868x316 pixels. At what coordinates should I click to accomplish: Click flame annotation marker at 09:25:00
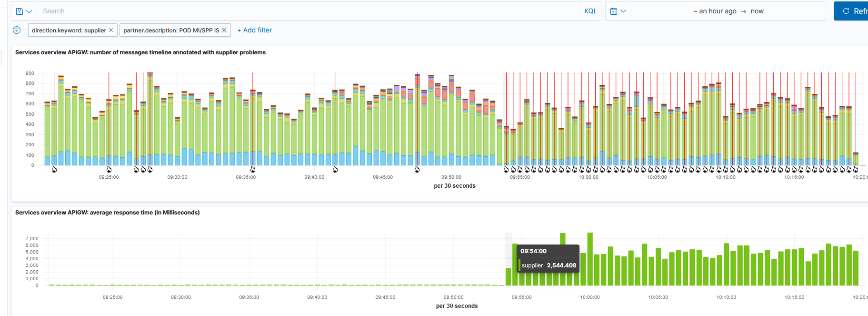point(109,169)
